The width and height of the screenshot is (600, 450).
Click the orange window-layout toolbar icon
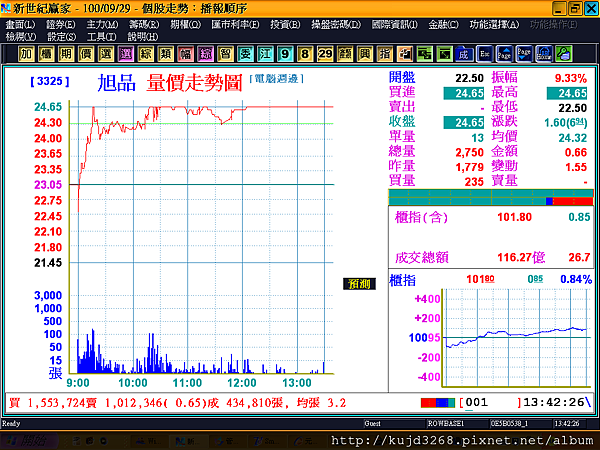404,54
